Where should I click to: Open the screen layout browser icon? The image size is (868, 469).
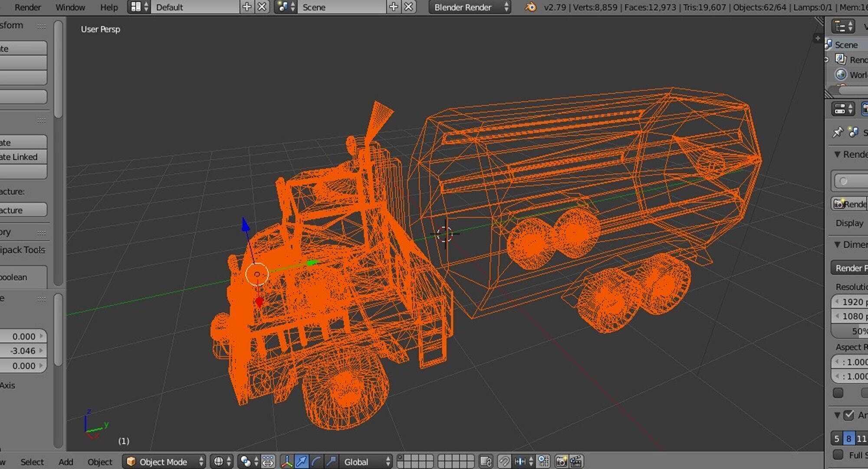point(139,7)
